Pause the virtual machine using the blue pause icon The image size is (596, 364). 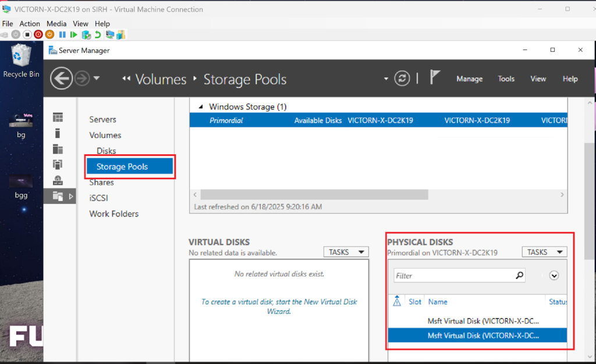62,35
